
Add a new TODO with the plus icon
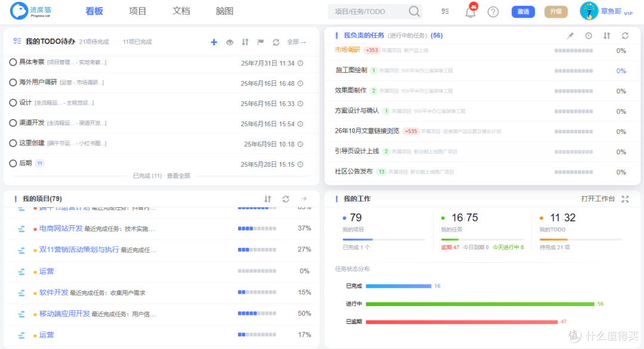[x=214, y=42]
